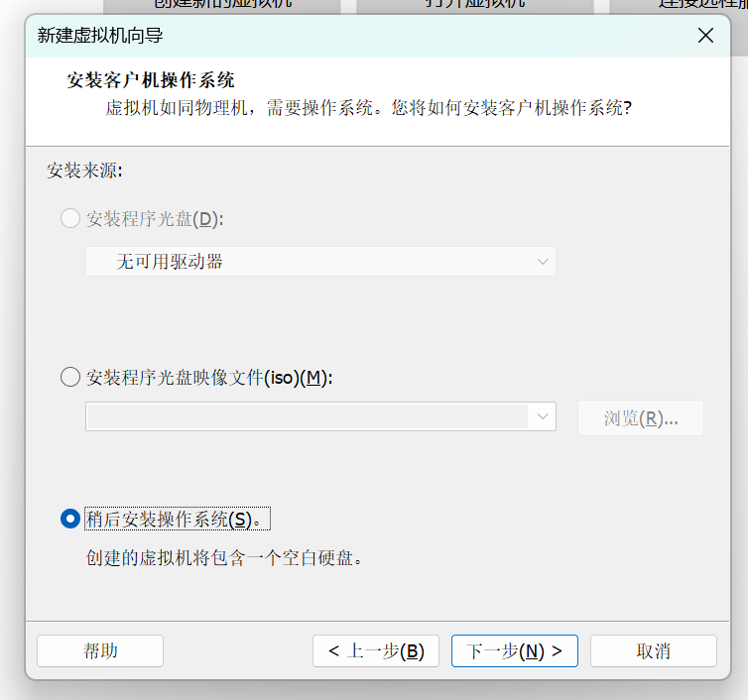Viewport: 748px width, 700px height.
Task: Select the 安装程序光盘(D) radio option
Action: (70, 218)
